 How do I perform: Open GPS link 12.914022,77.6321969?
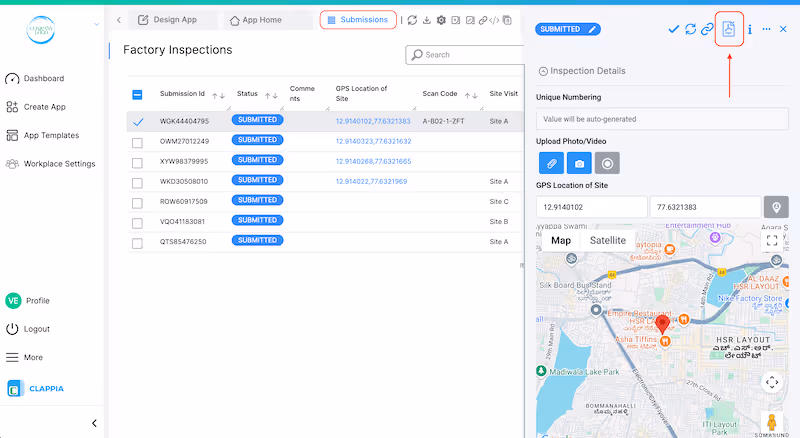(371, 181)
